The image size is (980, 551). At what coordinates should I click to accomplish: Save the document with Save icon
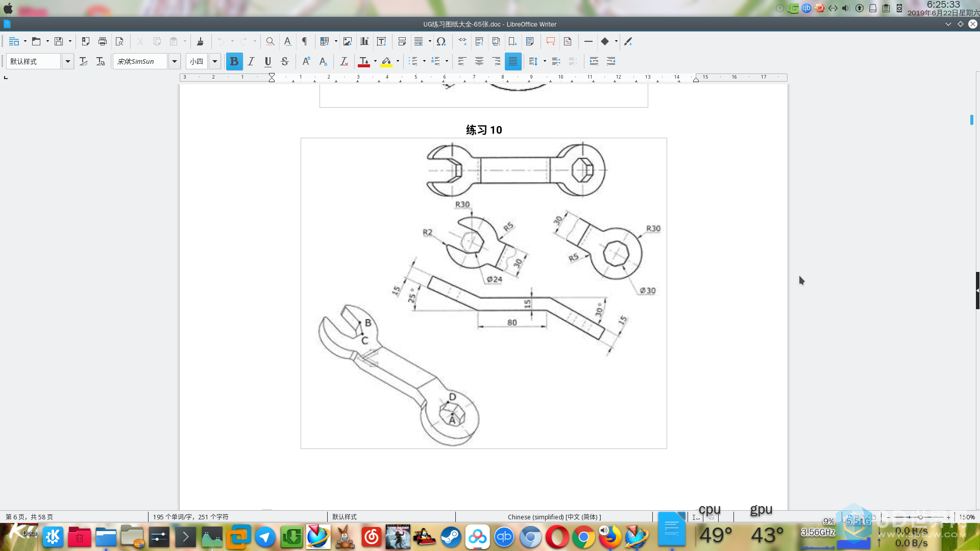[x=59, y=41]
